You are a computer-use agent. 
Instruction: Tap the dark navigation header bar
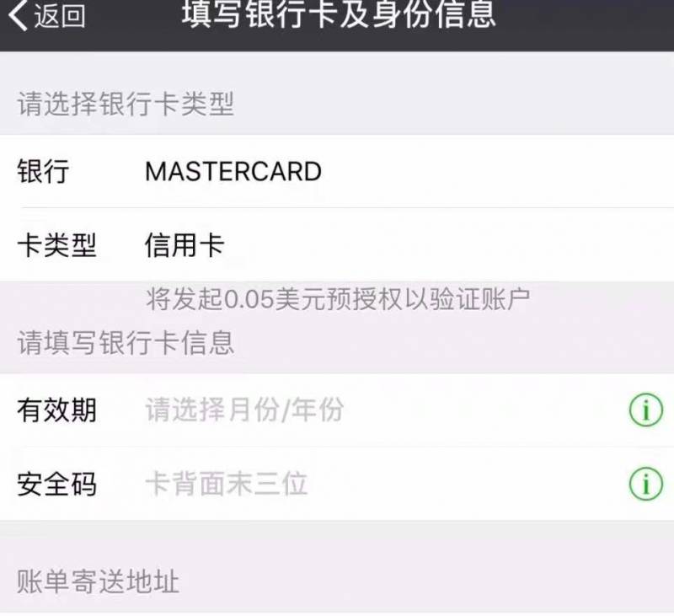(337, 25)
